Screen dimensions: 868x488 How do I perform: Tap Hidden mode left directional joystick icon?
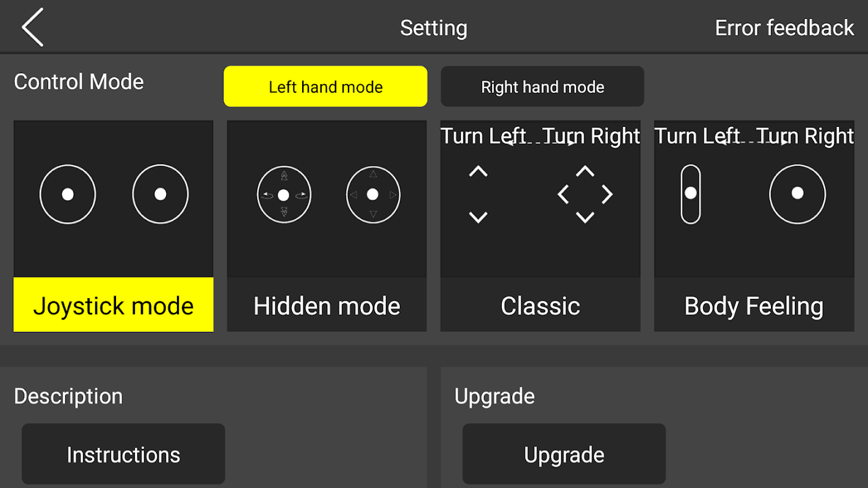tap(284, 195)
